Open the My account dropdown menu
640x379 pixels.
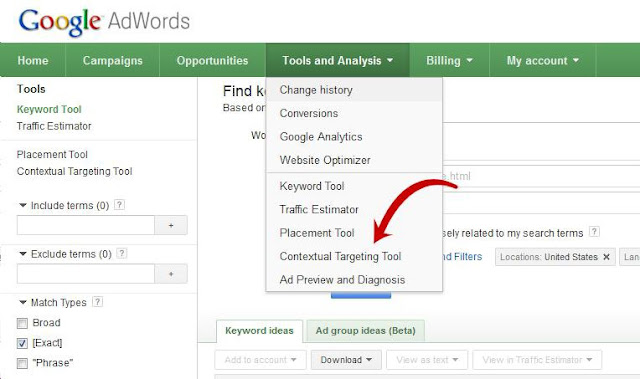[x=543, y=60]
